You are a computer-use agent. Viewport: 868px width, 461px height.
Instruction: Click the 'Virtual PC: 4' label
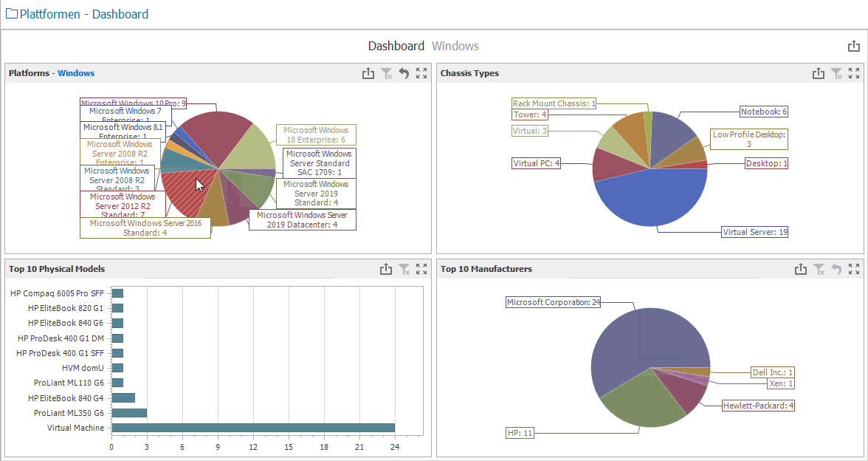537,163
